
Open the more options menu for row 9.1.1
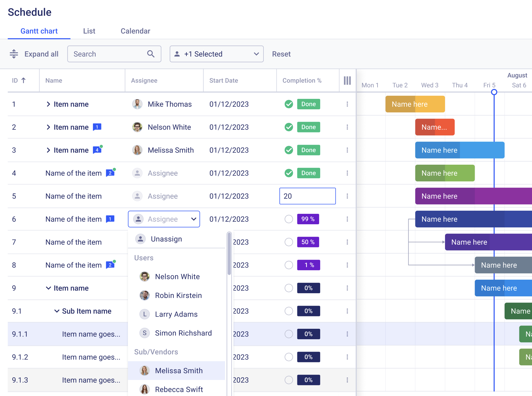point(347,334)
